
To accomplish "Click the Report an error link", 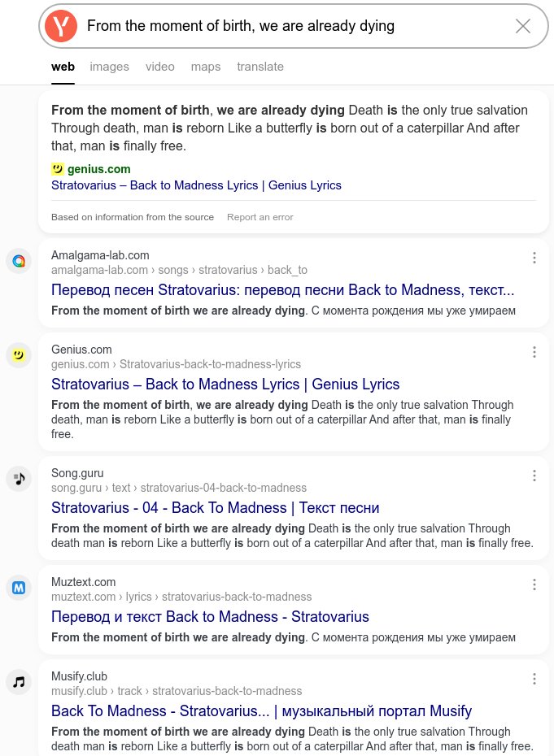I will pos(260,217).
